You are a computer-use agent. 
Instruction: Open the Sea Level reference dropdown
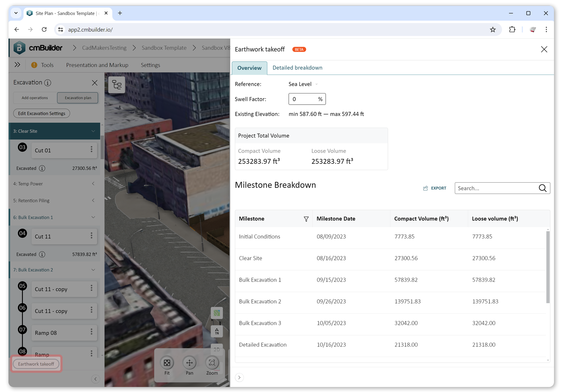click(x=303, y=84)
